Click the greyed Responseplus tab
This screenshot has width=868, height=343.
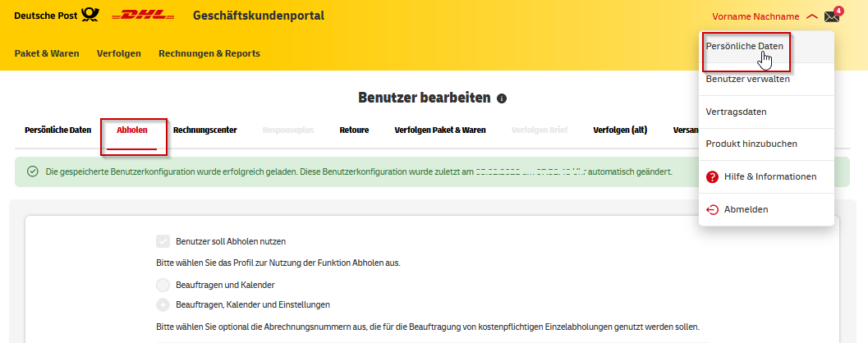click(x=288, y=130)
